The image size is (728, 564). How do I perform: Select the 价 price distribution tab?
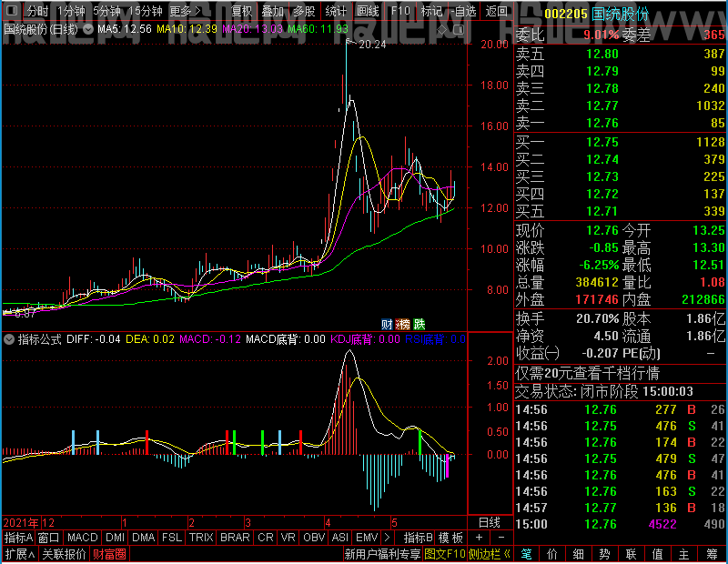click(552, 554)
